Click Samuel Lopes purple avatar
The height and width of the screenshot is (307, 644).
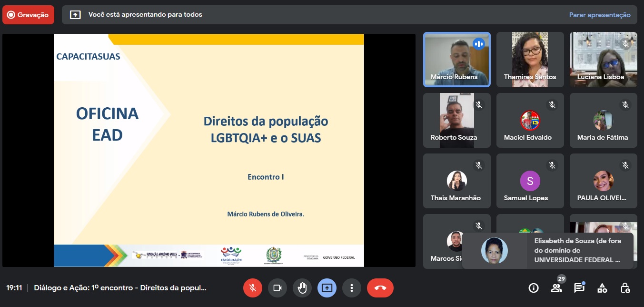[530, 181]
